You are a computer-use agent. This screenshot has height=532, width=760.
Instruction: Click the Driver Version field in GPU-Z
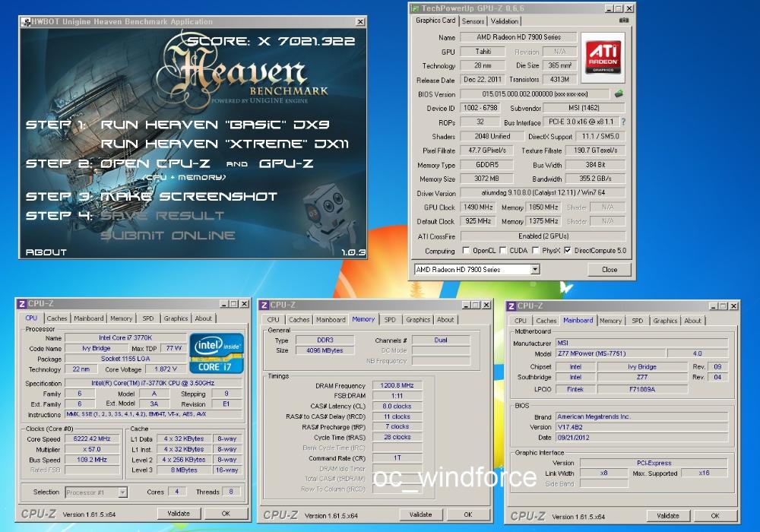[x=543, y=193]
